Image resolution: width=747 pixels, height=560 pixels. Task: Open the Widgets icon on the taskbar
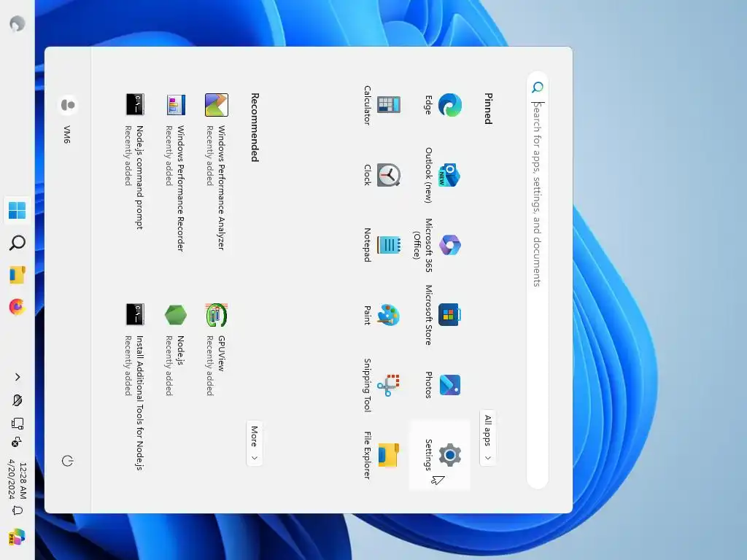point(18,23)
